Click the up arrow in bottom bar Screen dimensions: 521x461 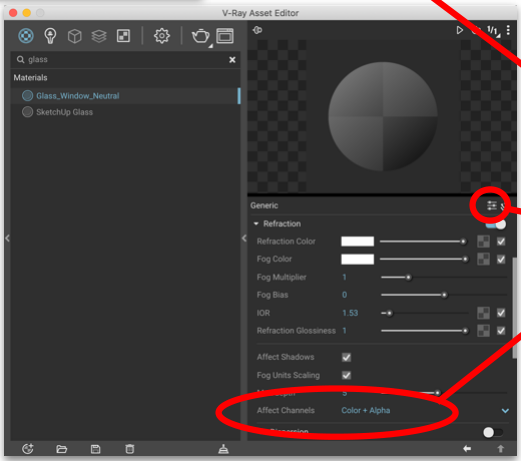point(500,449)
